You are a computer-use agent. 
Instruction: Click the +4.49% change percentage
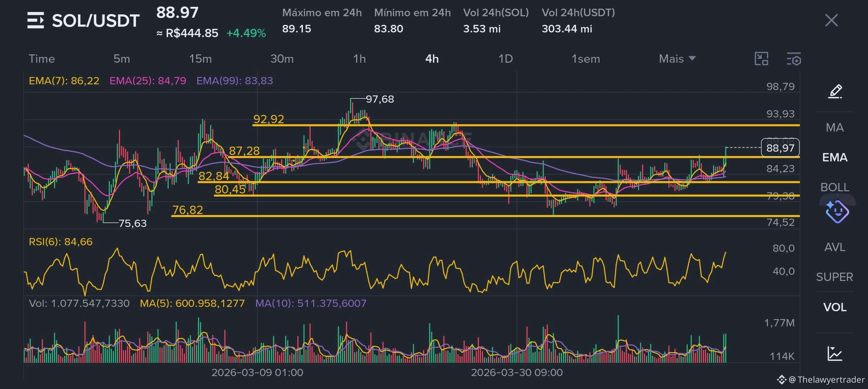pos(246,33)
